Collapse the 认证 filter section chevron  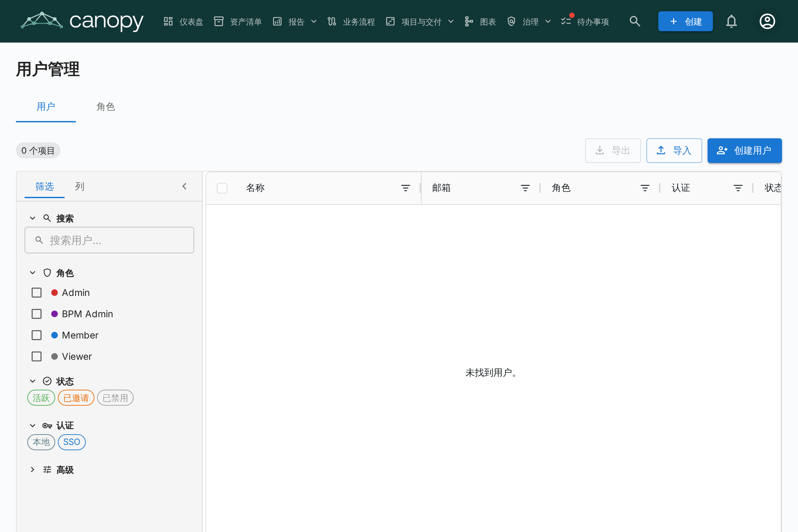tap(33, 426)
